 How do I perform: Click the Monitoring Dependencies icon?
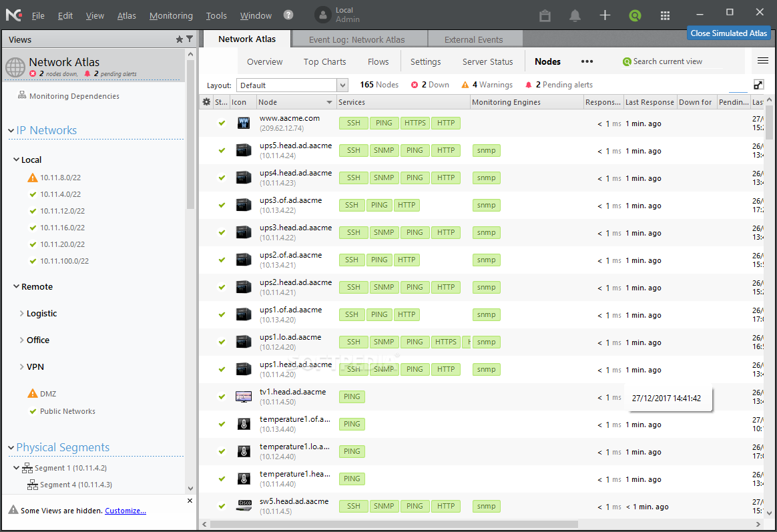point(22,95)
